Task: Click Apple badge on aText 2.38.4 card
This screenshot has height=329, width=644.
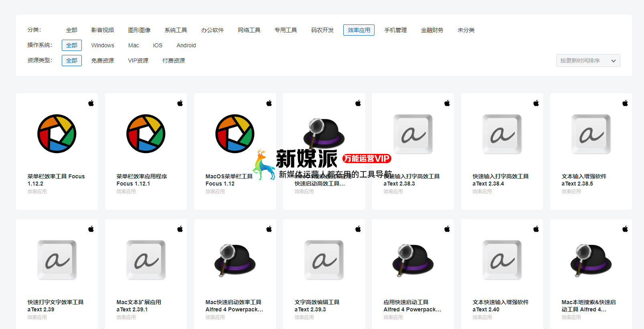Action: (536, 103)
